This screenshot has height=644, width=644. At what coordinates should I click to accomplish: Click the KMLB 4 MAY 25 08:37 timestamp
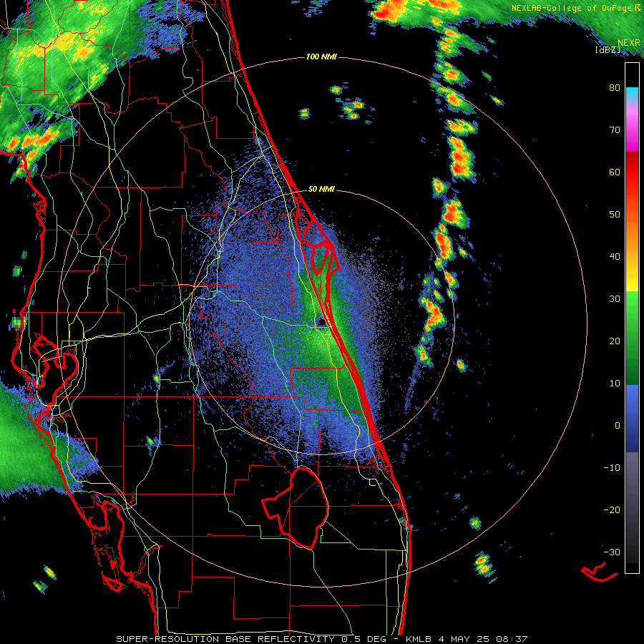coord(467,639)
